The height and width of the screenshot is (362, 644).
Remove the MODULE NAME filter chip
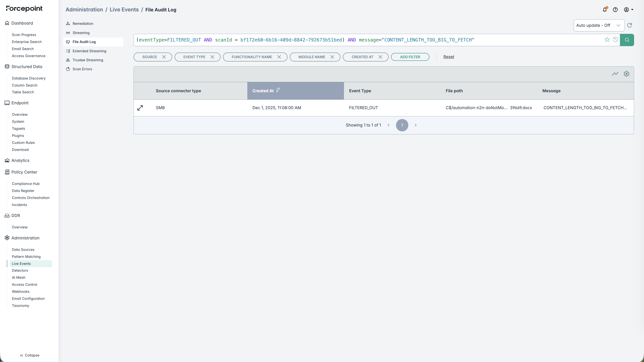[x=332, y=57]
